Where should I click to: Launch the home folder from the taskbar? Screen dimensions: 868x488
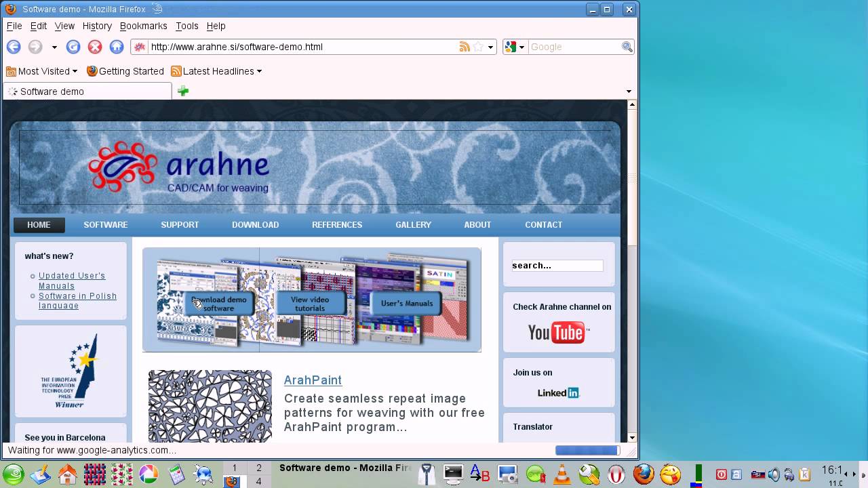click(x=67, y=474)
